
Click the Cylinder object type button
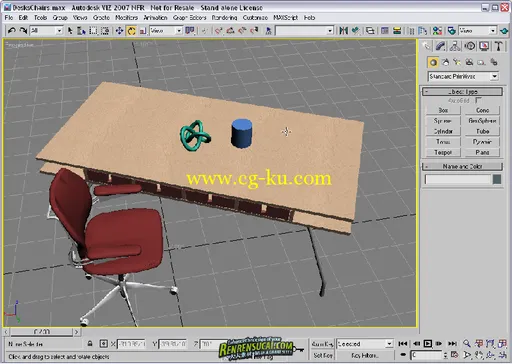pos(443,131)
